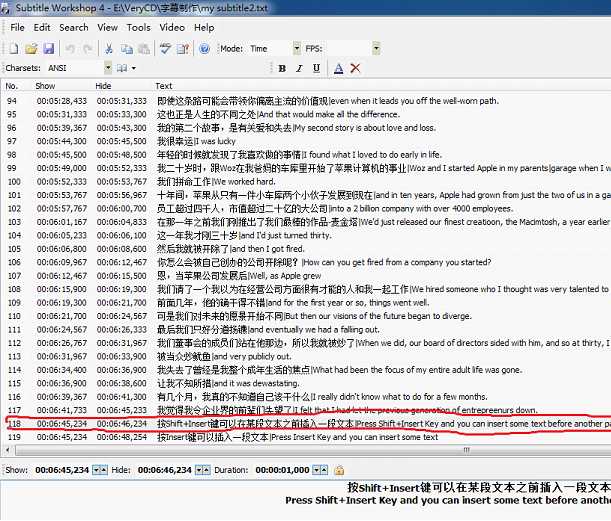This screenshot has width=611, height=521.
Task: Open help with blue question icon
Action: [204, 49]
